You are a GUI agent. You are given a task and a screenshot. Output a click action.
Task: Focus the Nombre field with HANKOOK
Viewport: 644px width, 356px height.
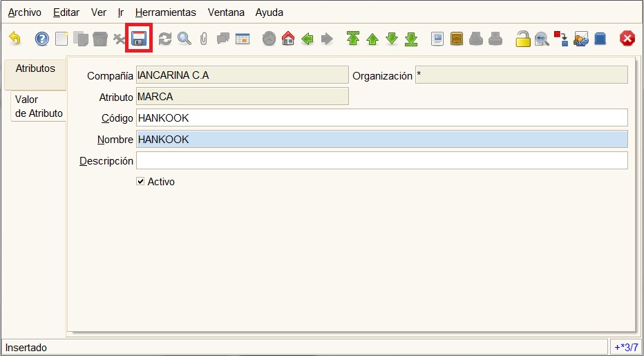(x=382, y=139)
